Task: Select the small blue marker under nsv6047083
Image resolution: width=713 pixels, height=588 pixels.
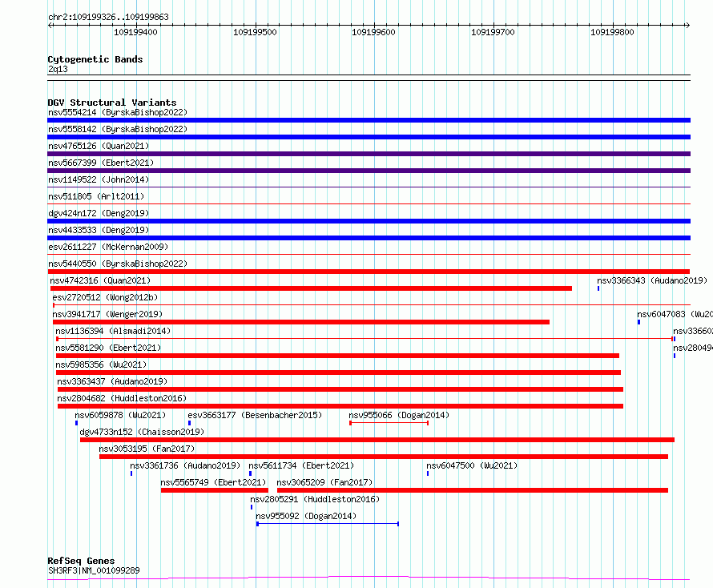Action: pos(638,322)
